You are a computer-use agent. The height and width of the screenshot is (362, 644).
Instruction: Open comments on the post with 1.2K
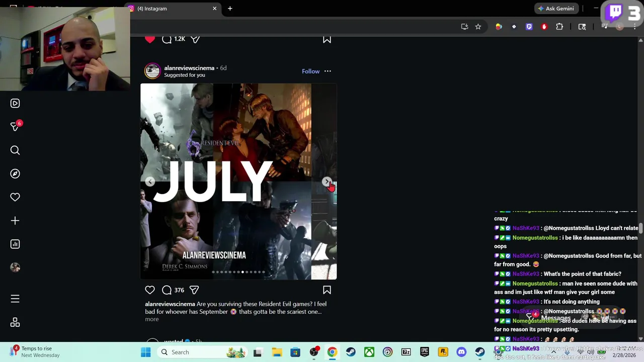click(167, 39)
